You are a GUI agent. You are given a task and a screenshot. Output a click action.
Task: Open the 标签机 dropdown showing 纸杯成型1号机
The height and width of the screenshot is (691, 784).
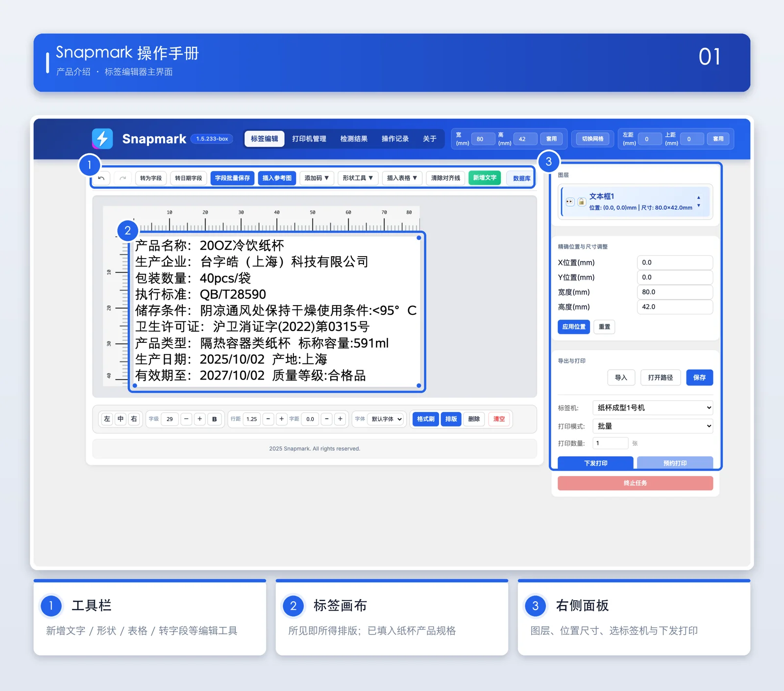coord(653,408)
